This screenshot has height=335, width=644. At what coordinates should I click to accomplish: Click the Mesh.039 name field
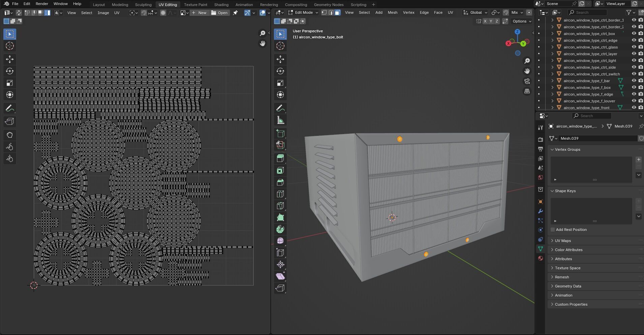click(x=598, y=138)
